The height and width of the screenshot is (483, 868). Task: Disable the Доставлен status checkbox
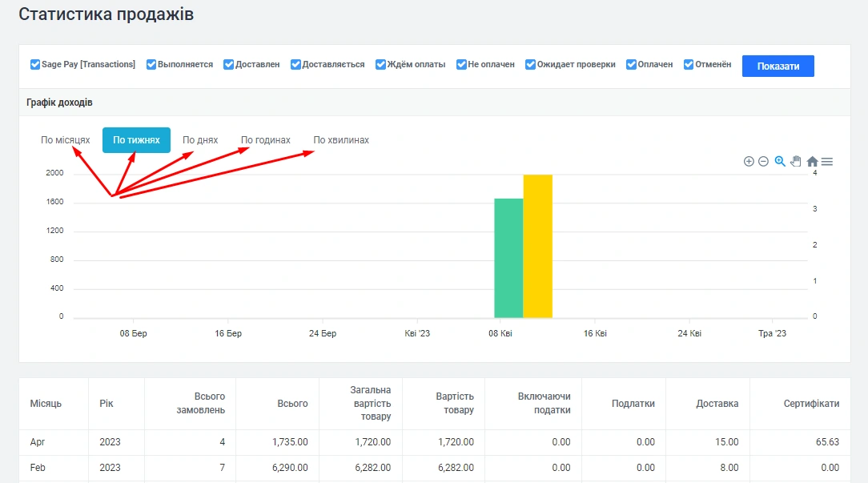(x=229, y=65)
